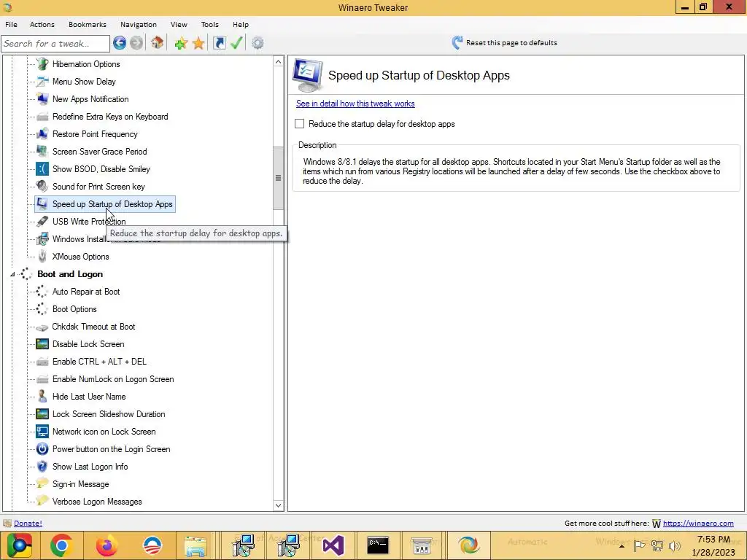The height and width of the screenshot is (560, 747).
Task: Open the https://winaero.com link
Action: 698,524
